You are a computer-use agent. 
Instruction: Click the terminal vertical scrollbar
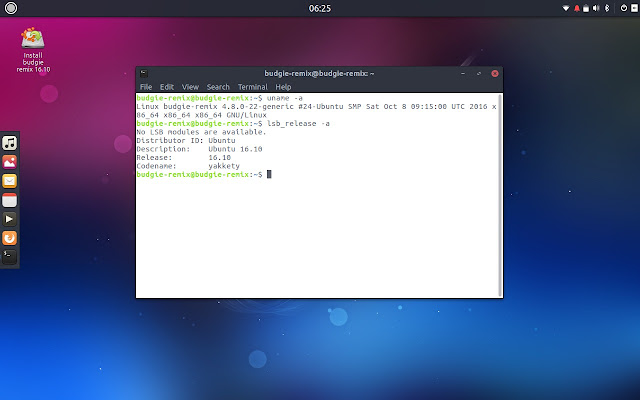click(x=500, y=195)
